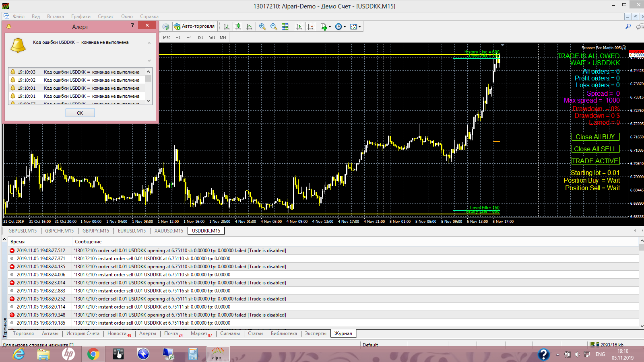Screen dimensions: 644x362
Task: Switch to the XAUUSD,M15 chart tab
Action: point(169,231)
